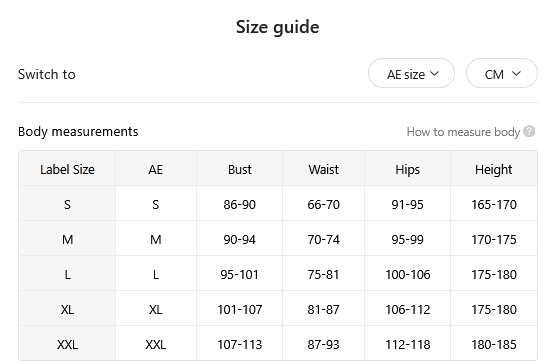
Task: Click bust value 95-101 cell
Action: coord(240,274)
